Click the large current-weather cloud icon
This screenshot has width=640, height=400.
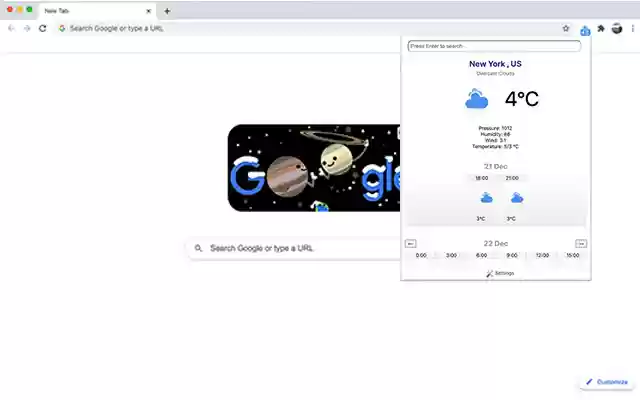476,98
